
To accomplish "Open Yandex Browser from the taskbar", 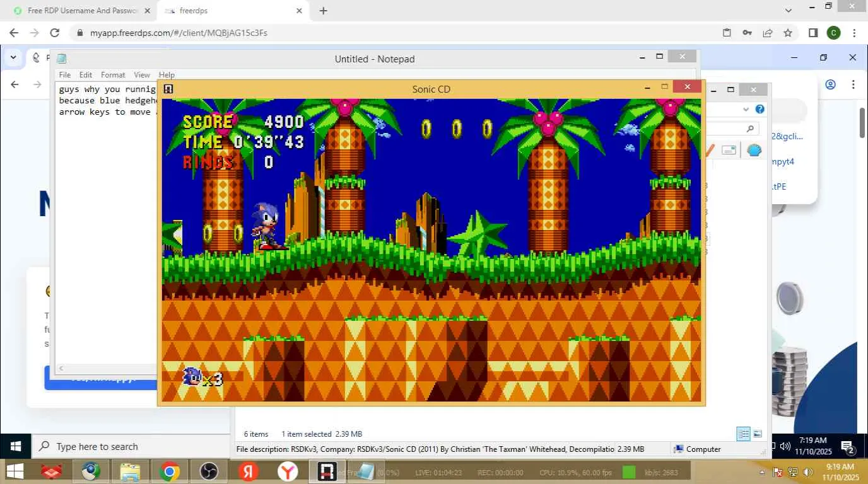I will (x=288, y=471).
